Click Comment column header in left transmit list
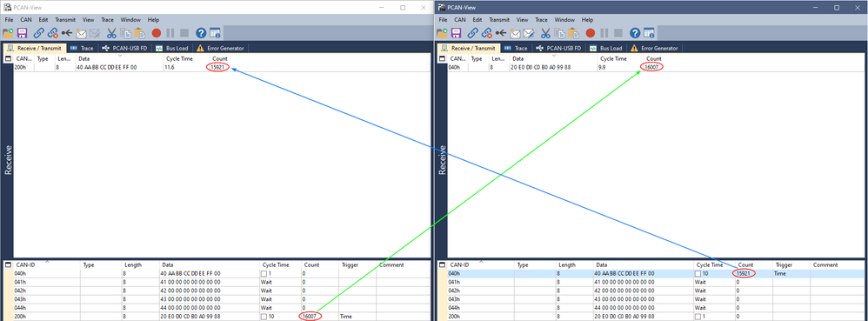 coord(403,265)
